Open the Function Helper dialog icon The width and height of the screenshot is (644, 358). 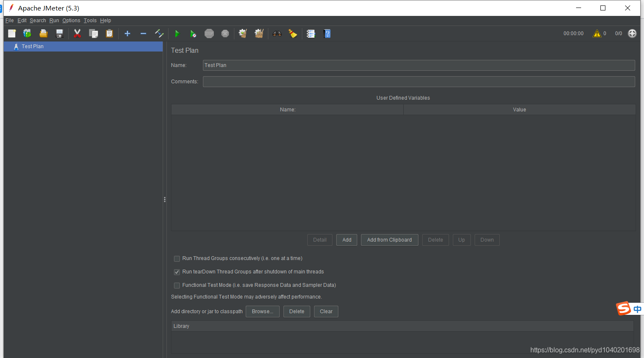(x=311, y=33)
